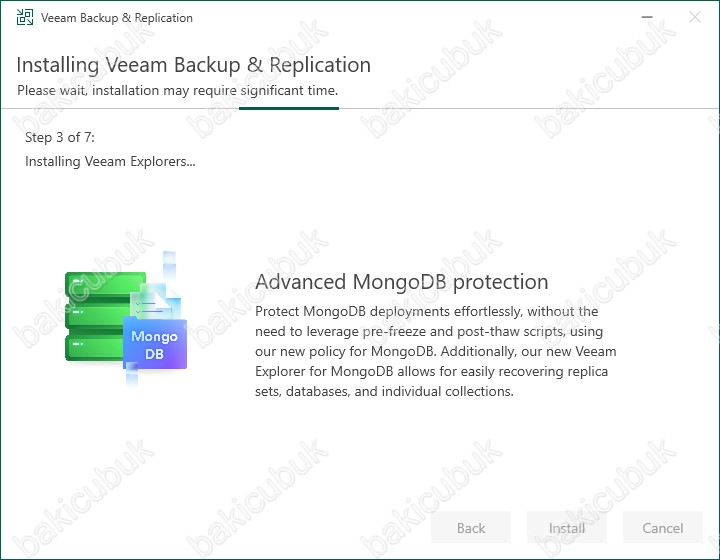Click the 'Please wait' subtitle text
720x560 pixels.
[x=177, y=90]
